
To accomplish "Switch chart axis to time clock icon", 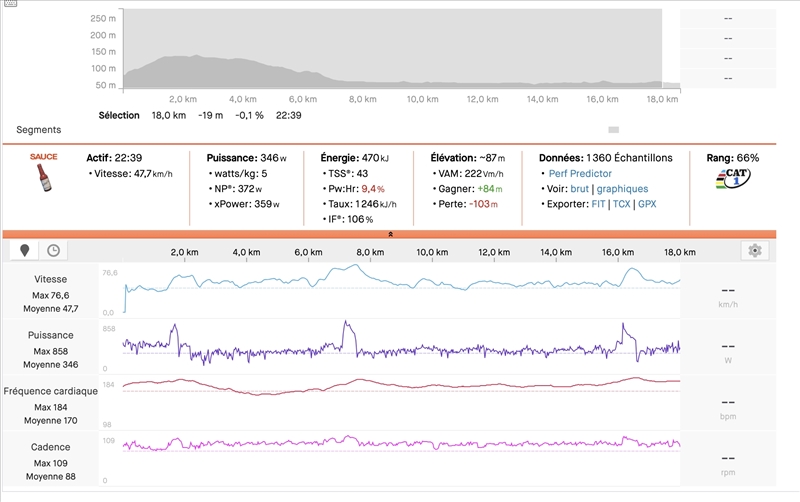I will [x=53, y=251].
